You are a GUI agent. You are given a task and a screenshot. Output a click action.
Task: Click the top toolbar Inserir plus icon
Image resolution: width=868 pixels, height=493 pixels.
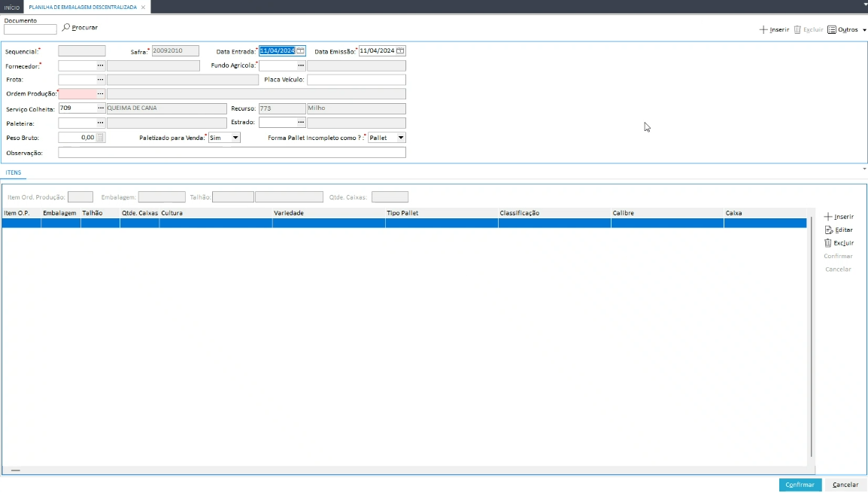click(763, 29)
